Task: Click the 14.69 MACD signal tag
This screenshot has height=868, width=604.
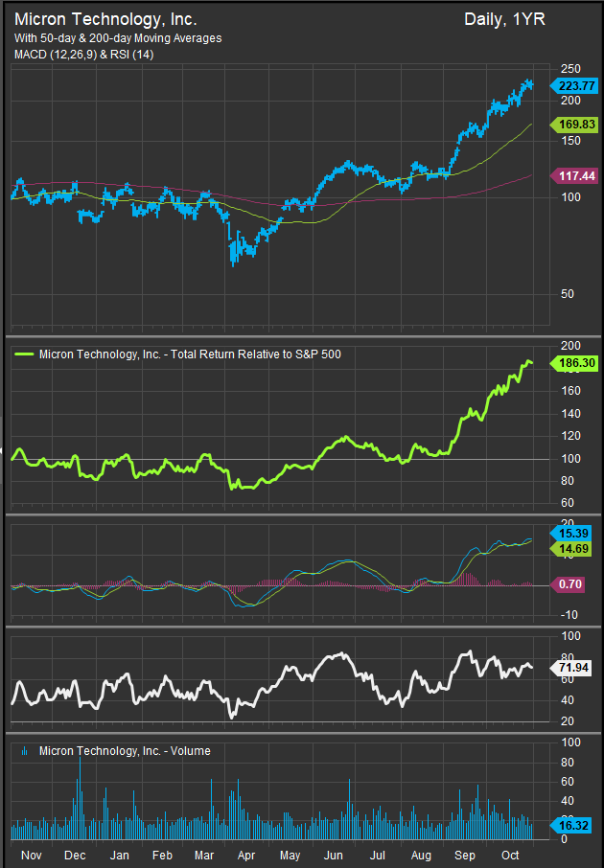Action: [x=574, y=547]
